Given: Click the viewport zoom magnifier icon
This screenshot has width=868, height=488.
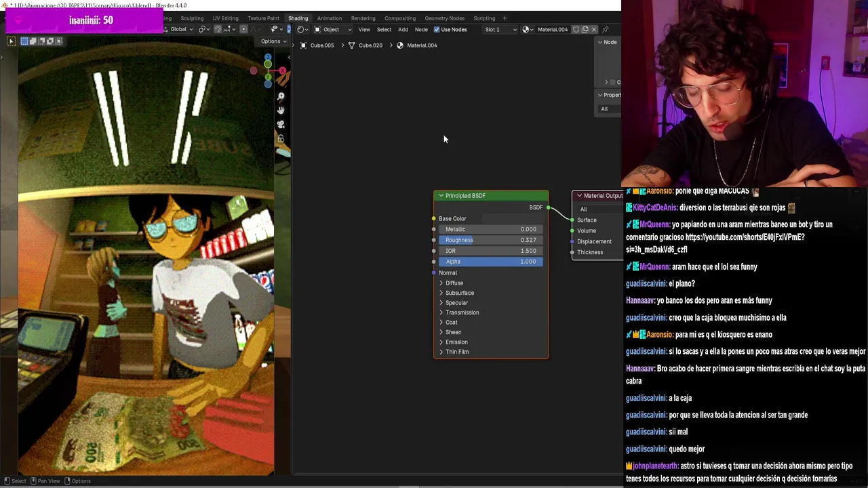Looking at the screenshot, I should pyautogui.click(x=281, y=96).
